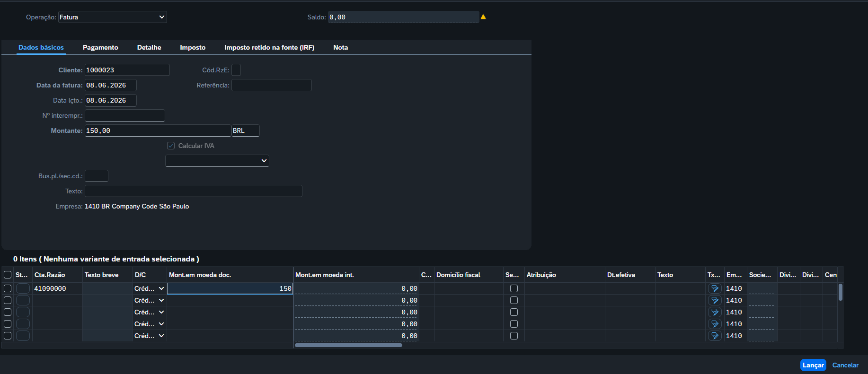
Task: Click the Lançar button
Action: pyautogui.click(x=813, y=365)
